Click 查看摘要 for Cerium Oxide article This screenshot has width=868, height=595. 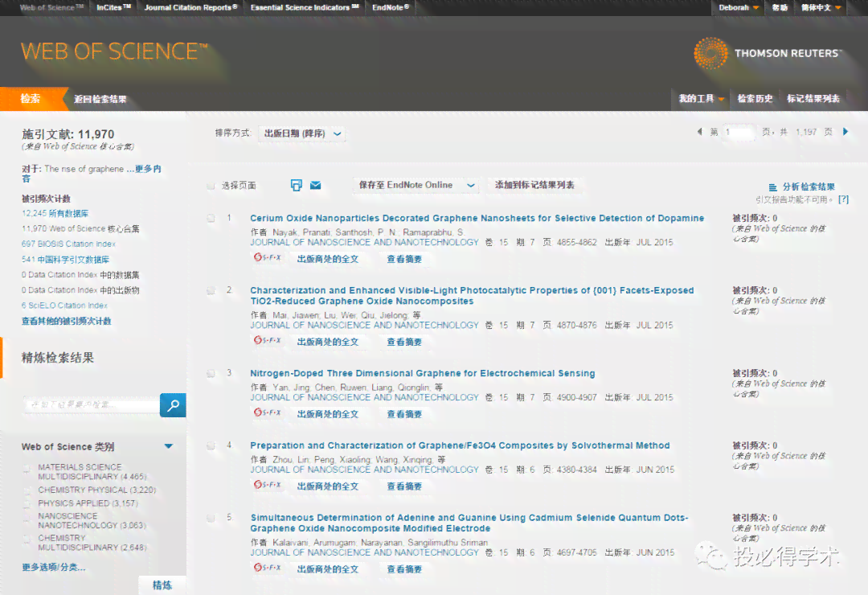point(404,259)
